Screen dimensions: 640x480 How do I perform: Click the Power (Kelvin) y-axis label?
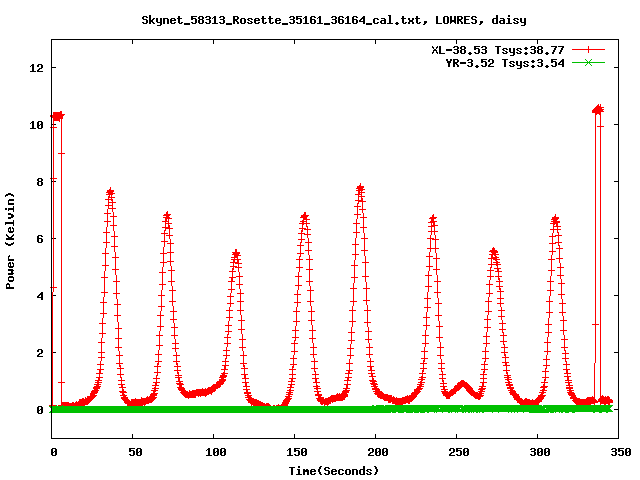(x=10, y=241)
